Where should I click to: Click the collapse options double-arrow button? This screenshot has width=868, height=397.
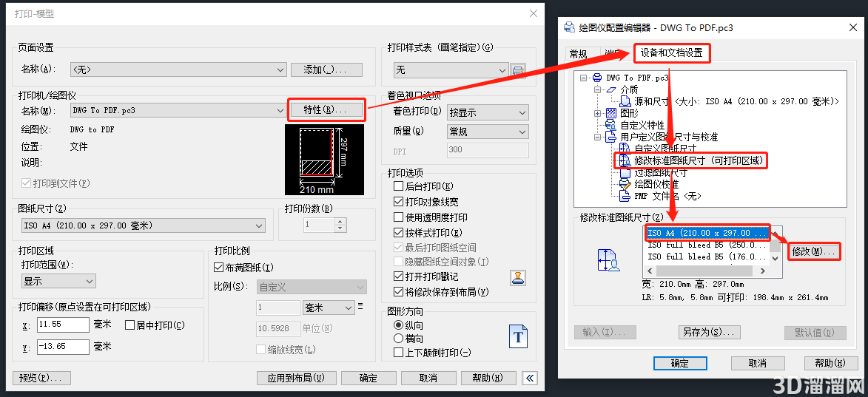pos(530,379)
